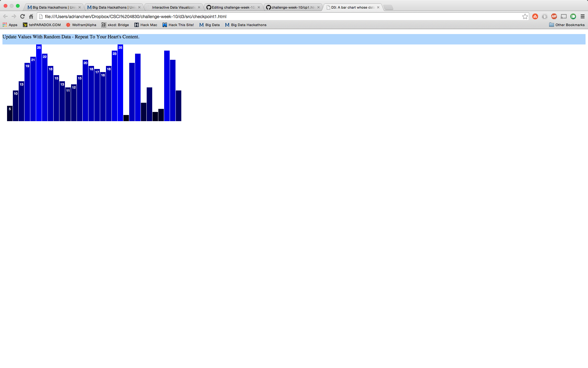
Task: Click the back navigation arrow
Action: (5, 17)
